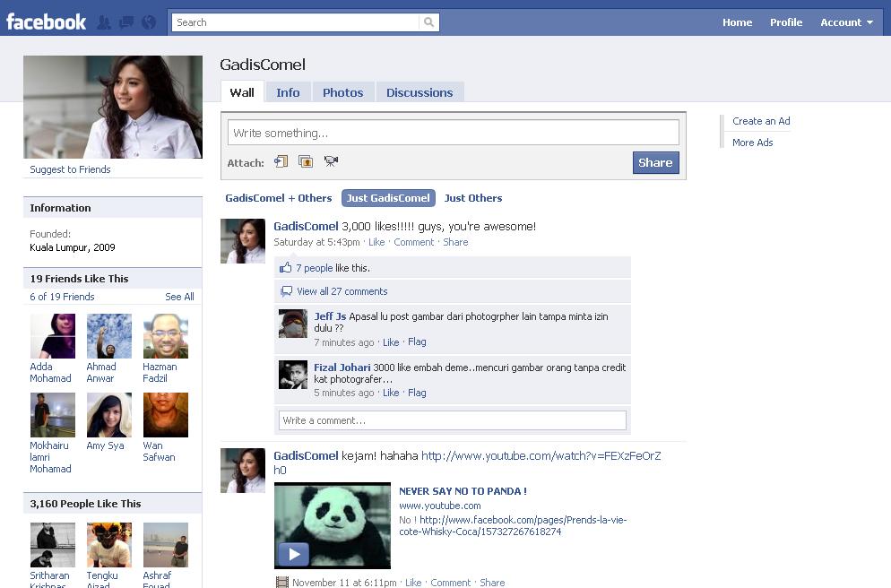
Task: Attach a photo using the photo icon
Action: pyautogui.click(x=306, y=162)
